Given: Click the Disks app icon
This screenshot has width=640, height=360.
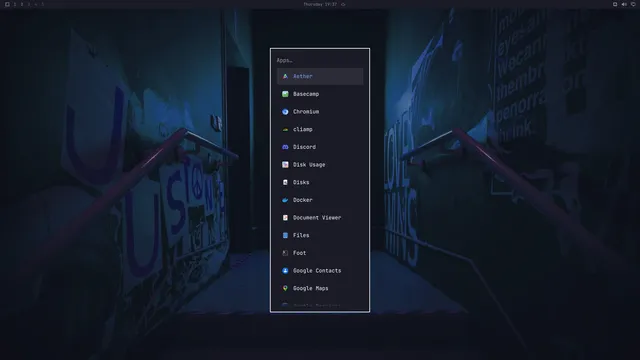Looking at the screenshot, I should click(x=285, y=182).
